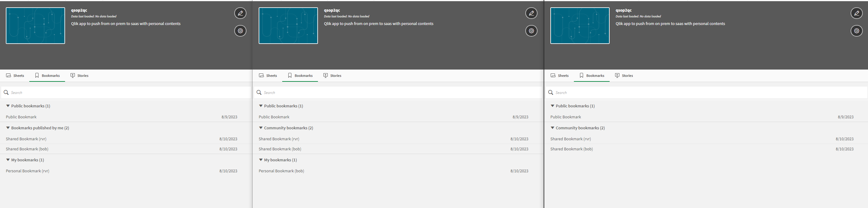Image resolution: width=868 pixels, height=208 pixels.
Task: Focus the Search field in middle panel
Action: [398, 92]
